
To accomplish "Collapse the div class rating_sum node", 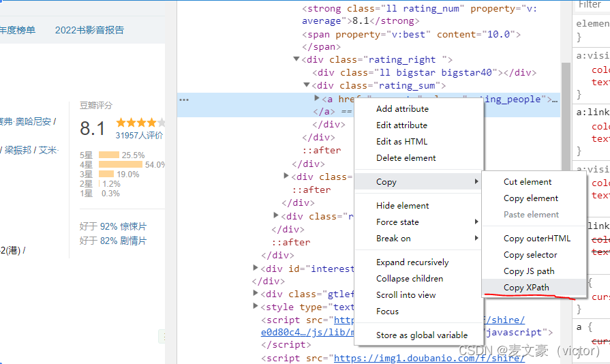I will click(x=307, y=85).
